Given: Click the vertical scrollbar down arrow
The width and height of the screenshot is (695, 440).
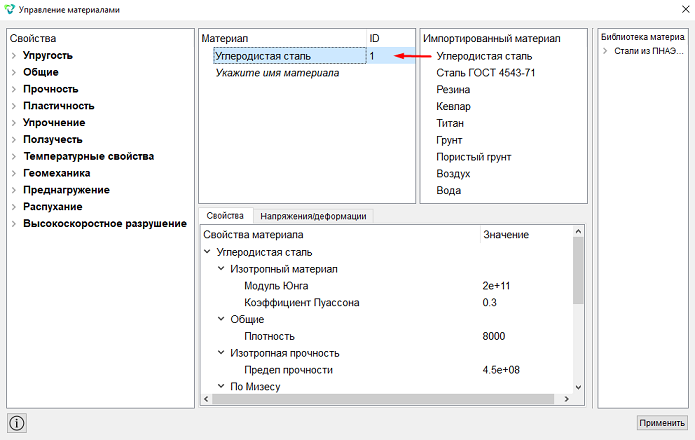Looking at the screenshot, I should [x=578, y=387].
